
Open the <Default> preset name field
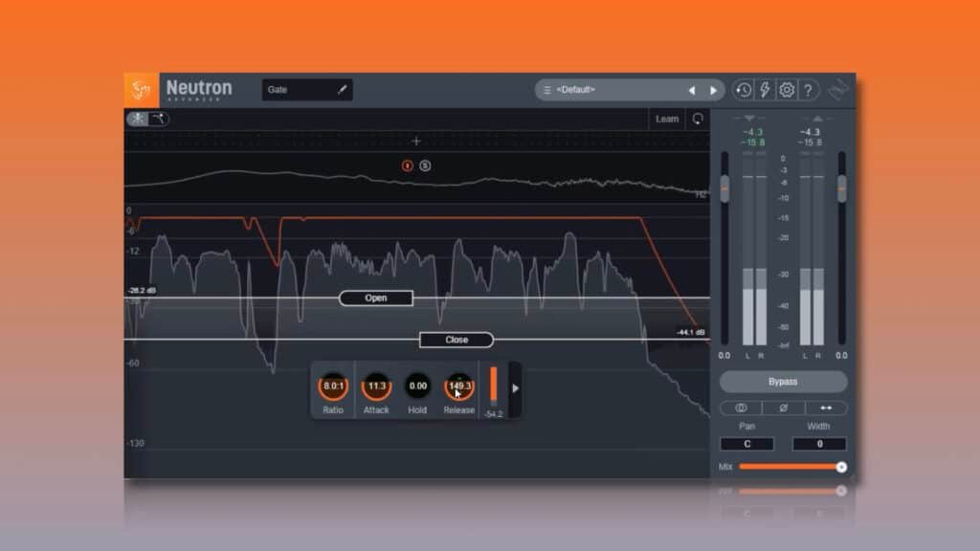(575, 90)
